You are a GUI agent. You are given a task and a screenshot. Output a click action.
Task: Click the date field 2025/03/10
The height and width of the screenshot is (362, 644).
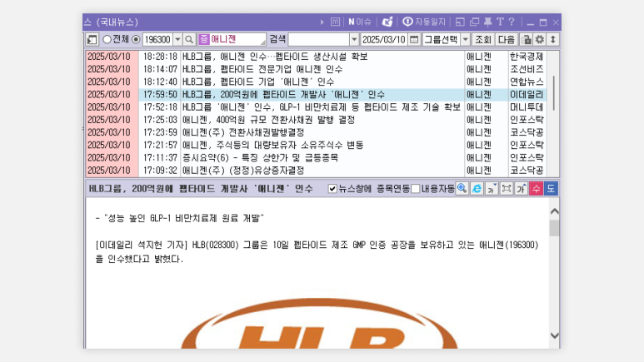384,40
